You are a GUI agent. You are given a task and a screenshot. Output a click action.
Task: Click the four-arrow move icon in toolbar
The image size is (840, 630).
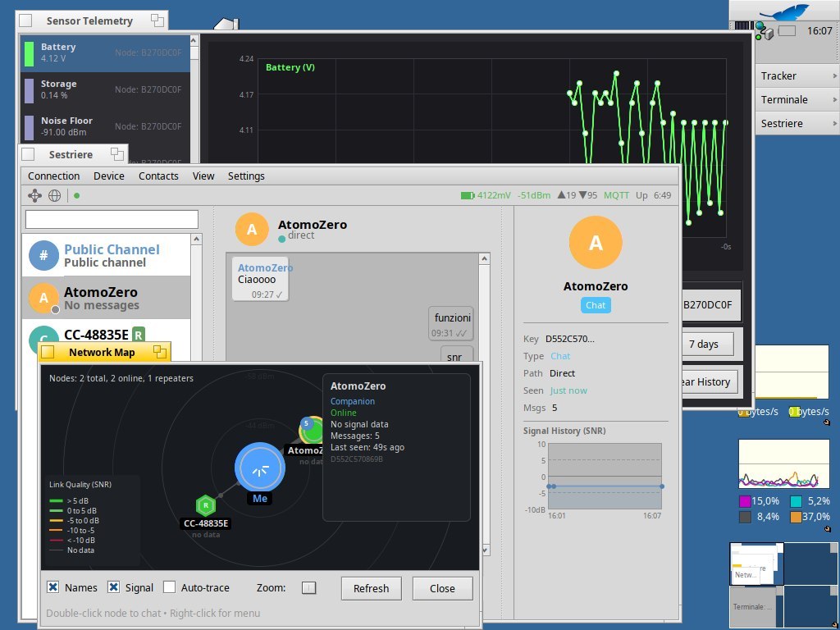pyautogui.click(x=34, y=195)
